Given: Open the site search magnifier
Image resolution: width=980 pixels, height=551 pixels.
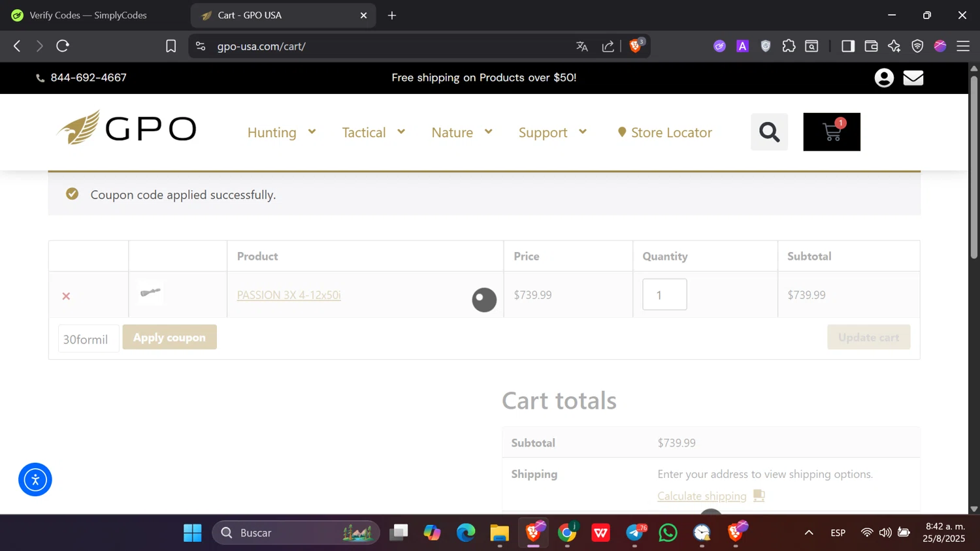Looking at the screenshot, I should [770, 132].
